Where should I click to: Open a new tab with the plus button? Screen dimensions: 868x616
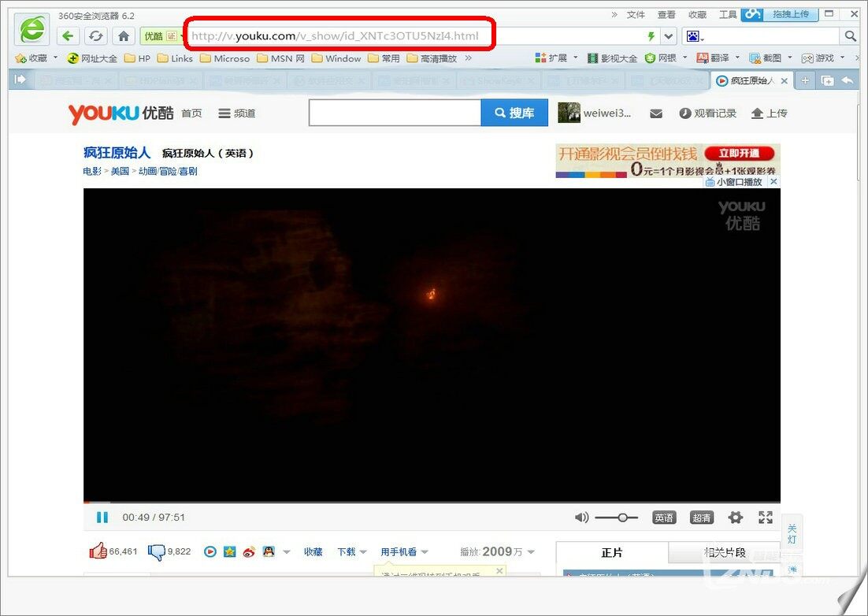tap(805, 81)
